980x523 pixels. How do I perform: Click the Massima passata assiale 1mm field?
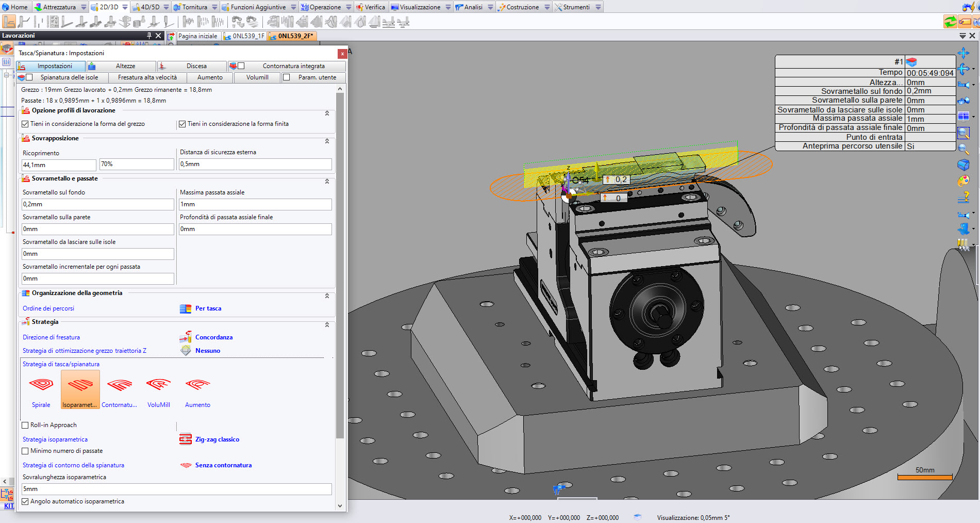tap(255, 204)
